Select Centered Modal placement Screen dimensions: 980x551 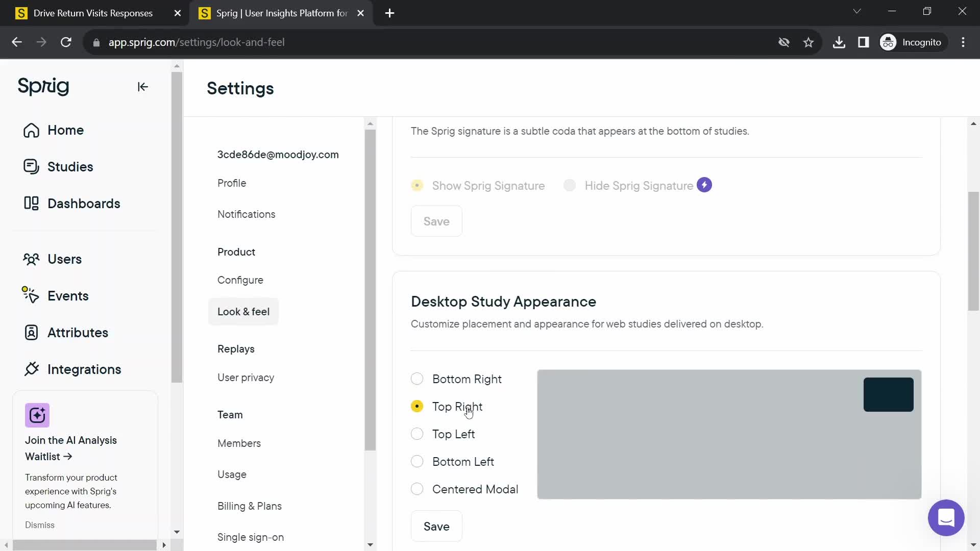[x=417, y=489]
